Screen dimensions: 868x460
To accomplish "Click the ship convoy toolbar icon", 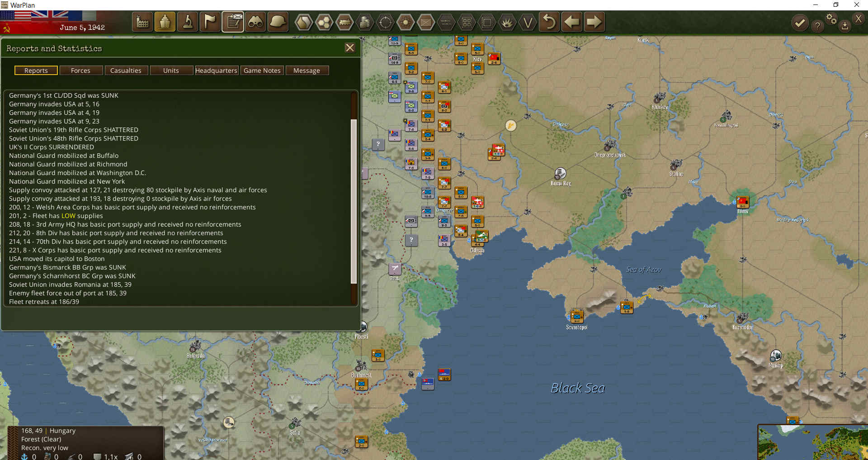I will [165, 22].
